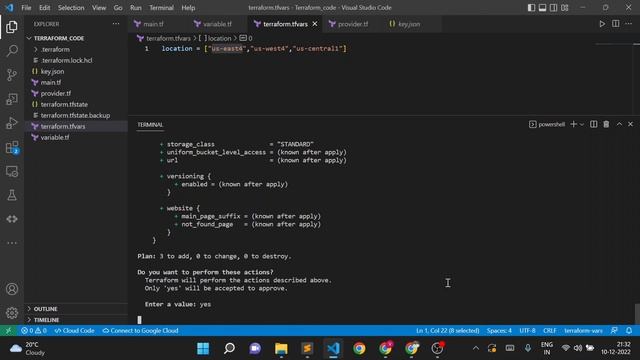Viewport: 640px width, 360px height.
Task: Open the Run and Debug view
Action: point(12,123)
